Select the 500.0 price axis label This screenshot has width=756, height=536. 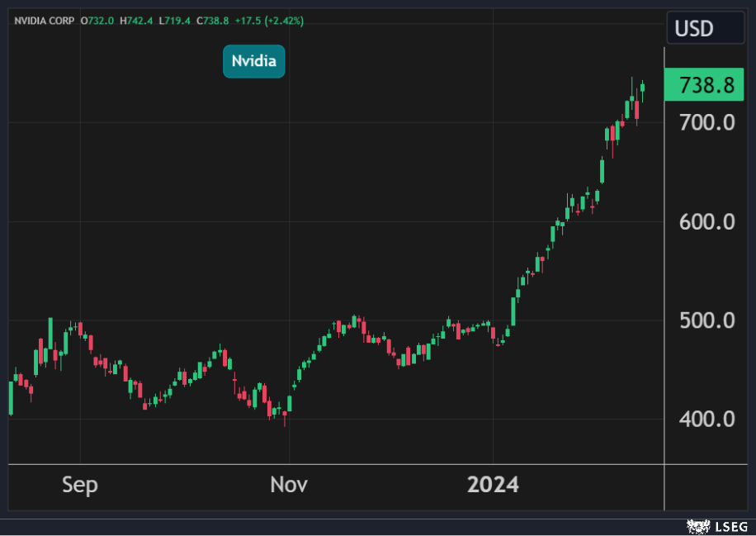(x=706, y=320)
